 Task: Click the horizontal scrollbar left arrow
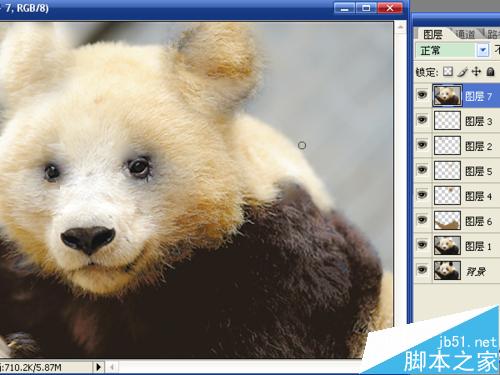112,367
